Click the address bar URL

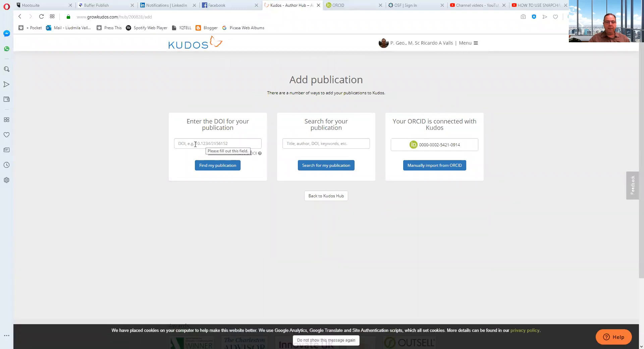pos(114,17)
